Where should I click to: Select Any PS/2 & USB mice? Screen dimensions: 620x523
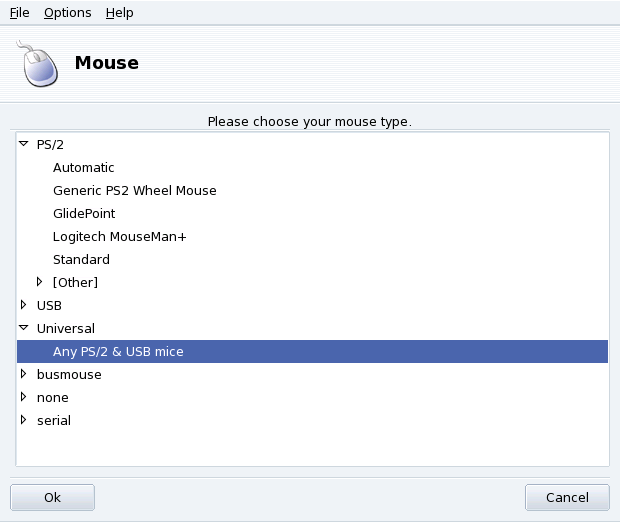(118, 351)
